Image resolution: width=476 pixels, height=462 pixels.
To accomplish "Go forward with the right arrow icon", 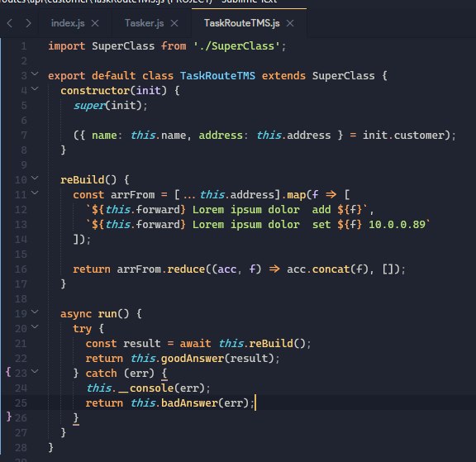I will point(28,23).
